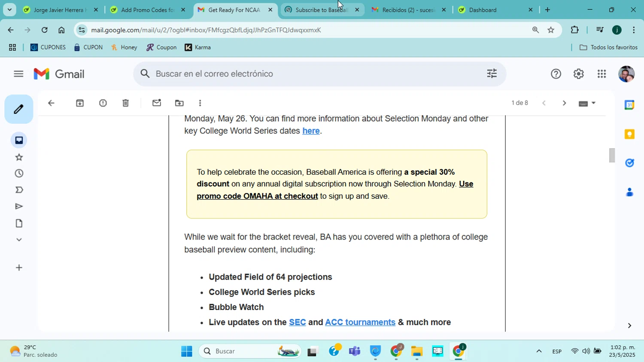The height and width of the screenshot is (362, 644).
Task: Open Karma bookmark
Action: pos(198,47)
